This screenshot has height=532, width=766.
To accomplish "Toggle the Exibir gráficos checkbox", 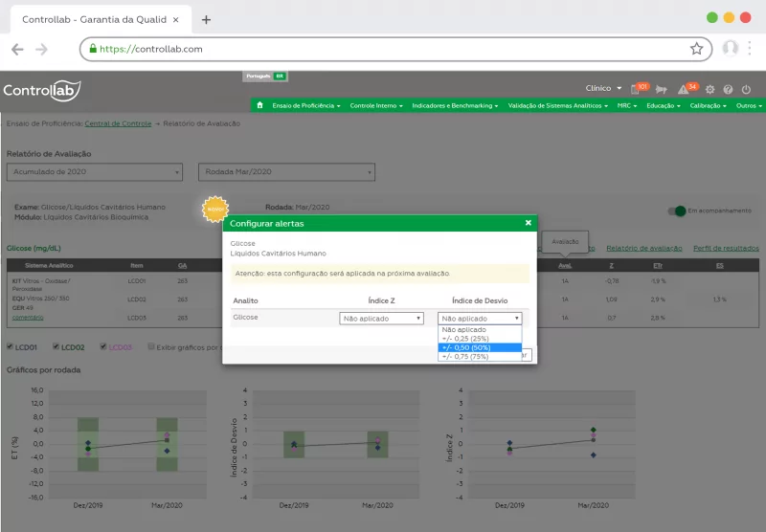I will click(x=151, y=346).
